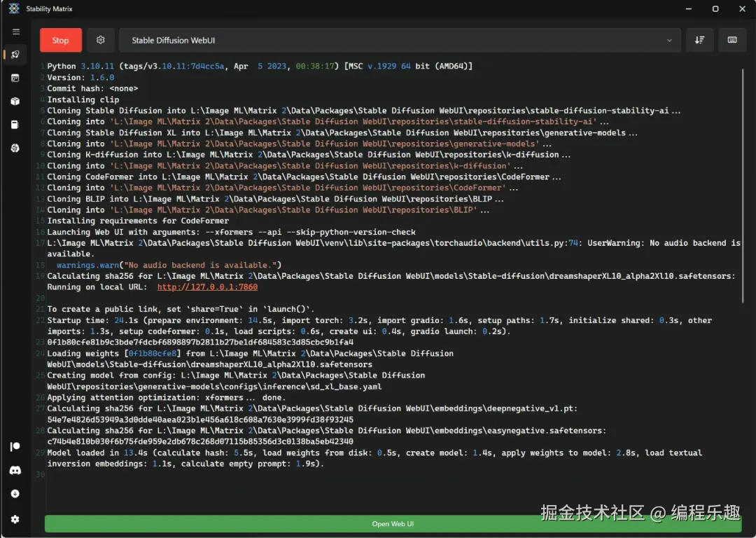
Task: Click the 'Cloning CodeFormer into' log line
Action: point(304,177)
